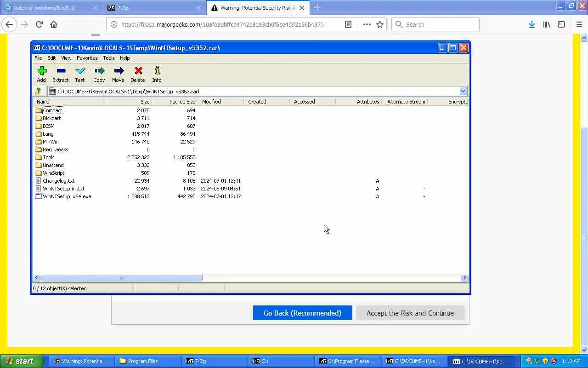Select the WimScript folder

pyautogui.click(x=50, y=173)
